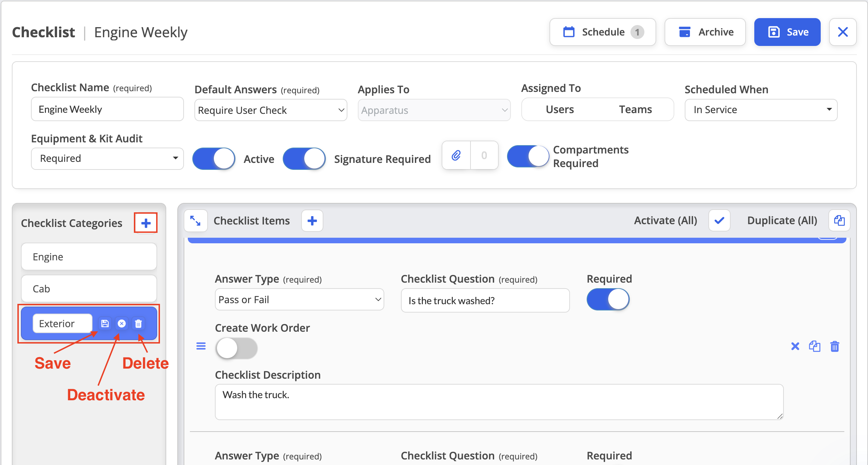Image resolution: width=868 pixels, height=465 pixels.
Task: Toggle the Active switch
Action: coord(214,159)
